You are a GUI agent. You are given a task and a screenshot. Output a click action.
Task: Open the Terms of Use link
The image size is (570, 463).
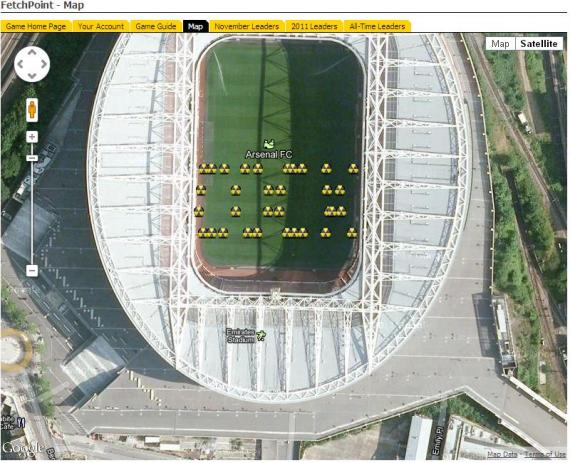pos(545,454)
